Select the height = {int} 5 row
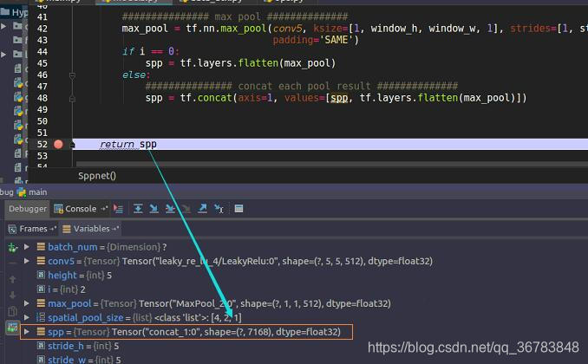The image size is (588, 364). coord(75,275)
